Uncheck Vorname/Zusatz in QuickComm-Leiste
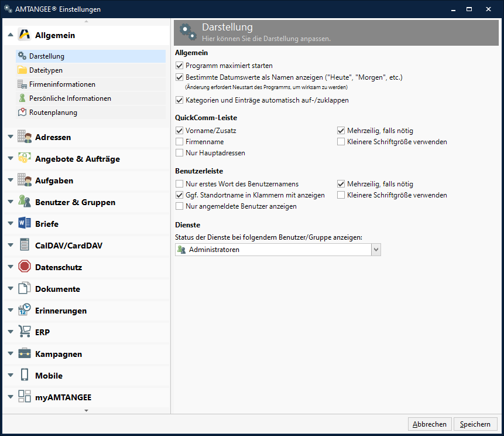The image size is (504, 436). 179,131
